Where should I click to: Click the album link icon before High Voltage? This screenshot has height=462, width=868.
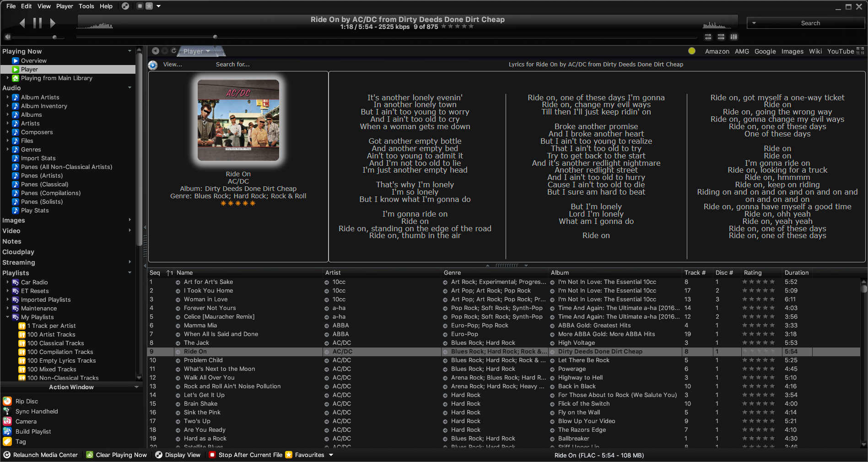(552, 343)
